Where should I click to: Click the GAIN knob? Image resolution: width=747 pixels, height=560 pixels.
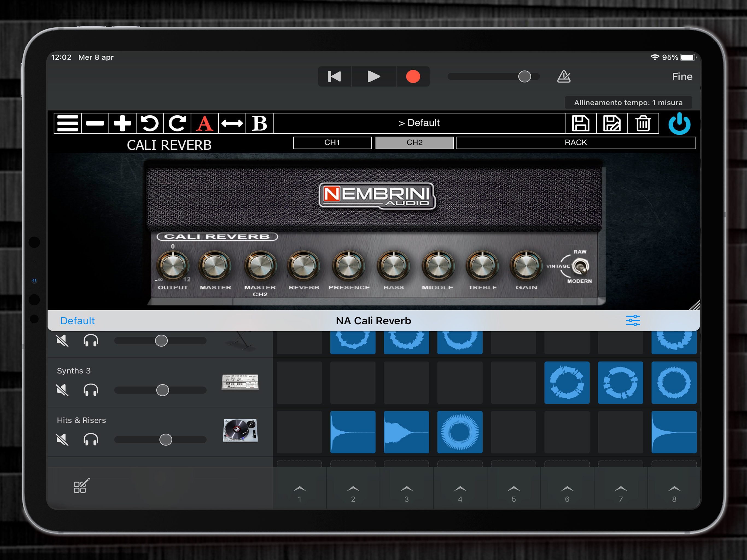coord(526,266)
